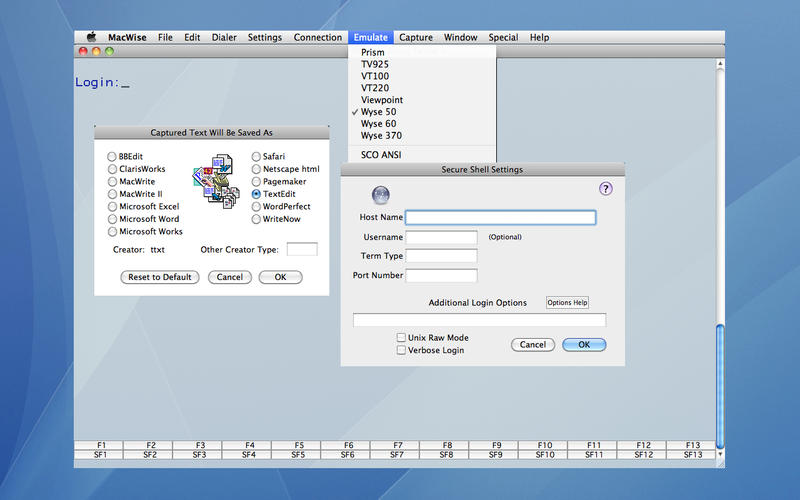Select the Pagemaker radio button
This screenshot has height=500, width=800.
[x=256, y=182]
